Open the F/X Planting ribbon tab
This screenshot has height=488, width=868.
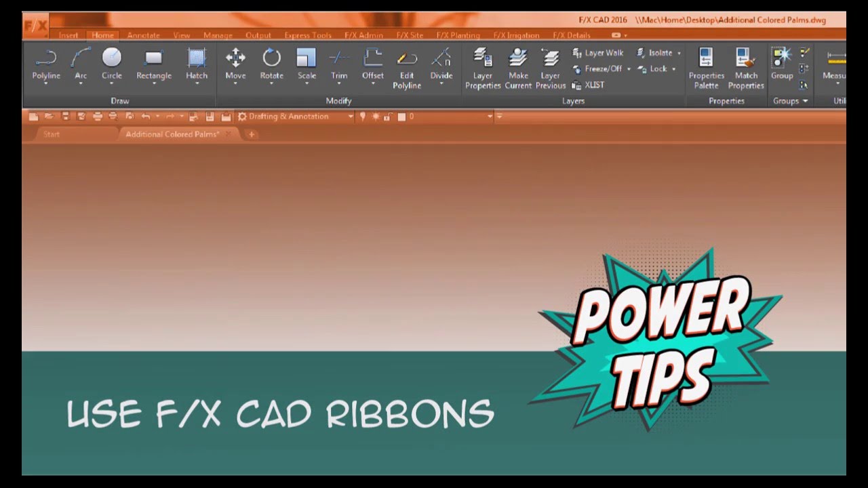click(x=458, y=35)
